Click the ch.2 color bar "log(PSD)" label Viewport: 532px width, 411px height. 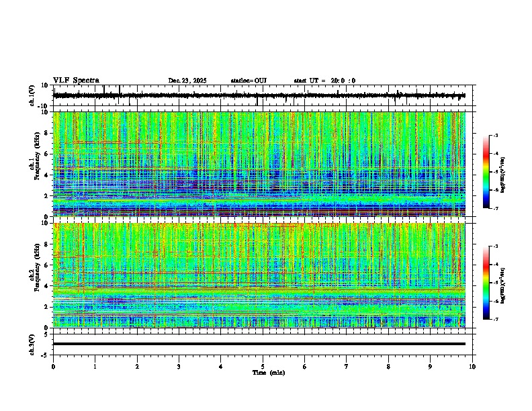503,285
